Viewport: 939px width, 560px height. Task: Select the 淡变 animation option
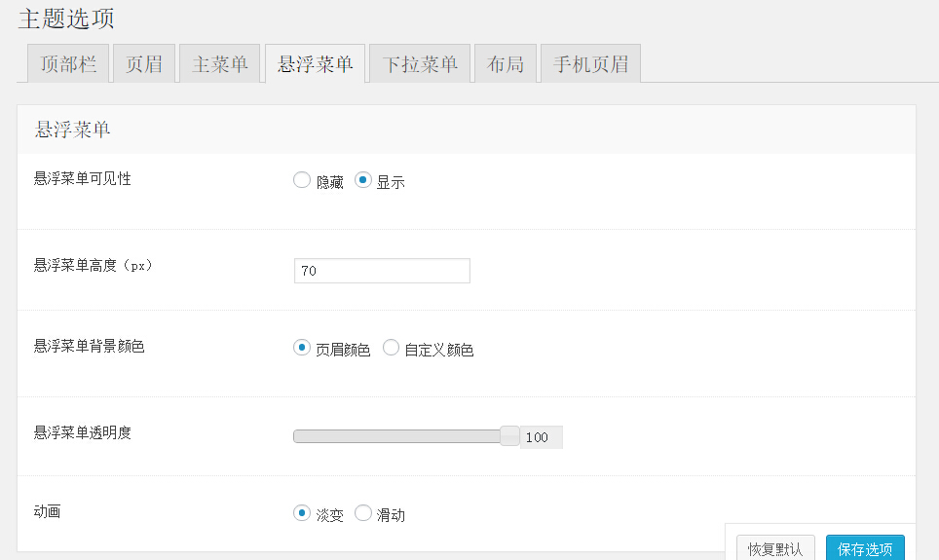point(302,513)
